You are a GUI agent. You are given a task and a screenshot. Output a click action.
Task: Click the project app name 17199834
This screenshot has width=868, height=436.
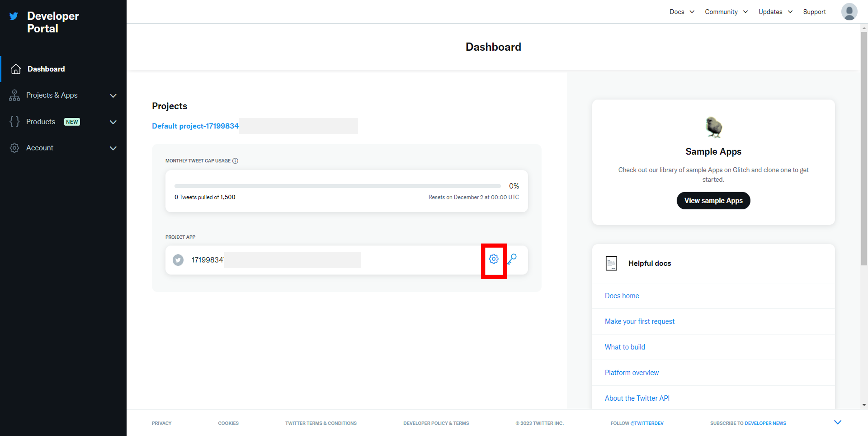click(x=207, y=260)
